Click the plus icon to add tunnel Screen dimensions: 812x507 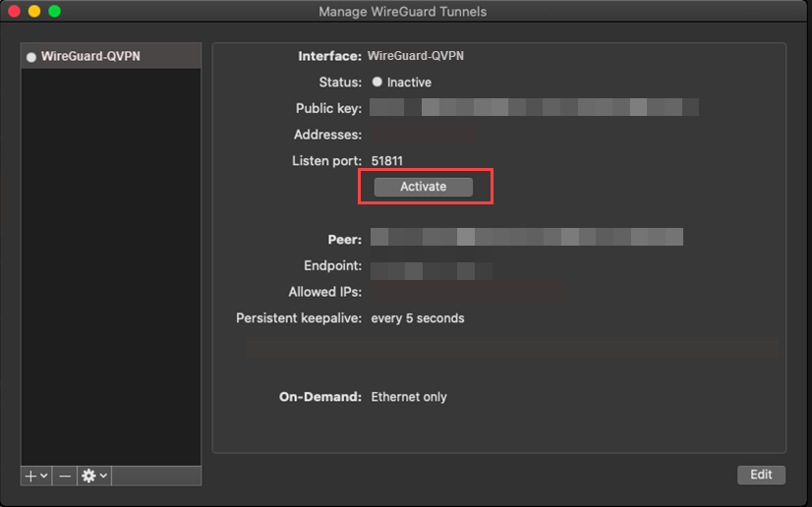[30, 476]
